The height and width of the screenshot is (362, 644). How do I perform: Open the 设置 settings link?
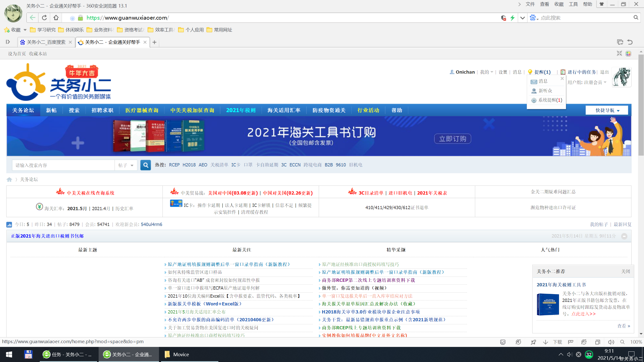coord(503,72)
